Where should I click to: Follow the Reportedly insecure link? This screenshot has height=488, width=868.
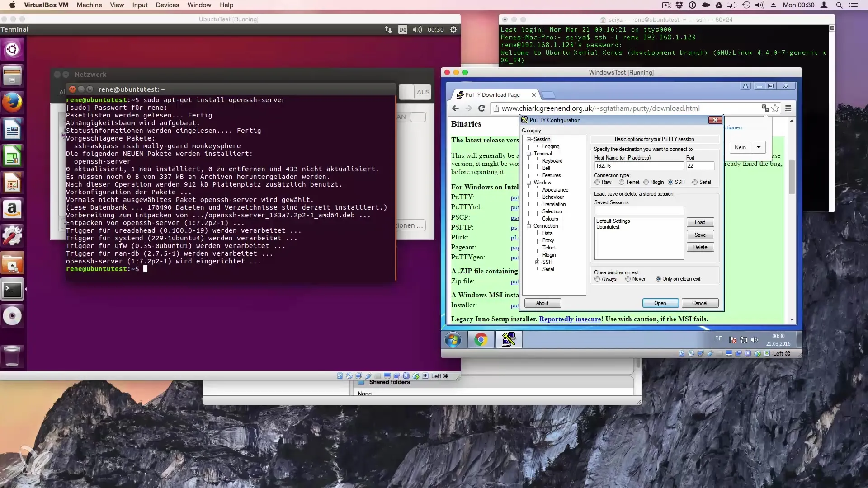coord(570,319)
